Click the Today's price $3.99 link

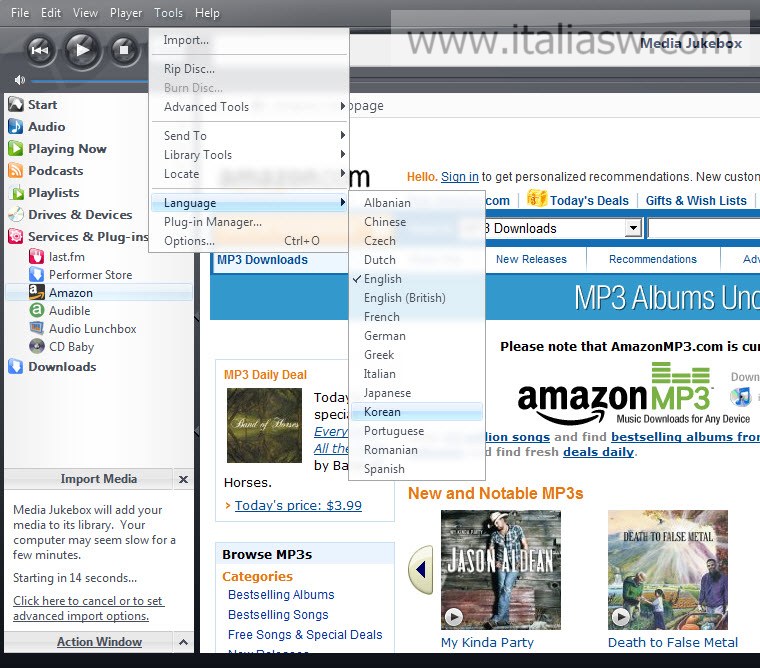298,506
